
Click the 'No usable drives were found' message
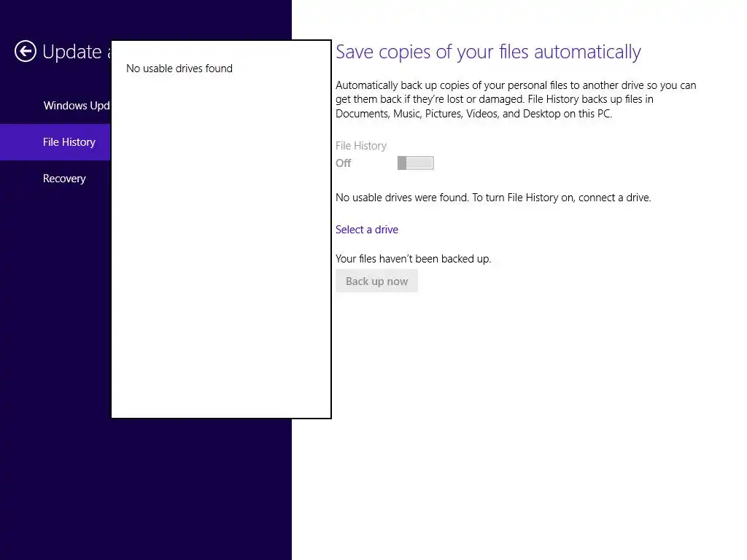pos(493,198)
